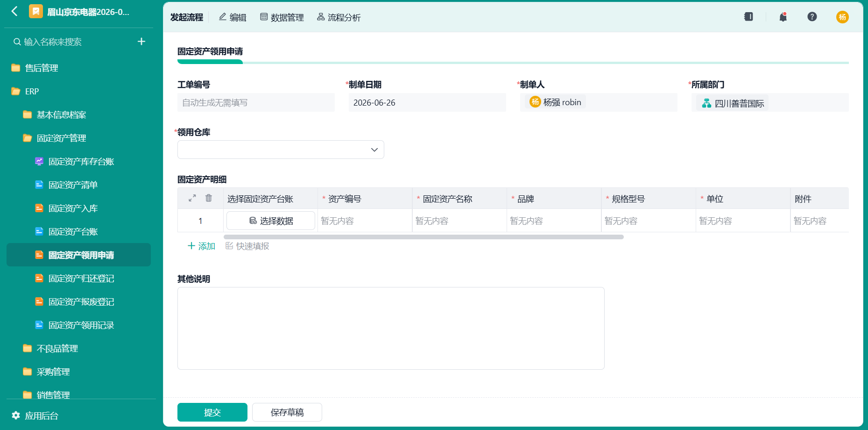Open the 编辑 tab

click(x=233, y=17)
